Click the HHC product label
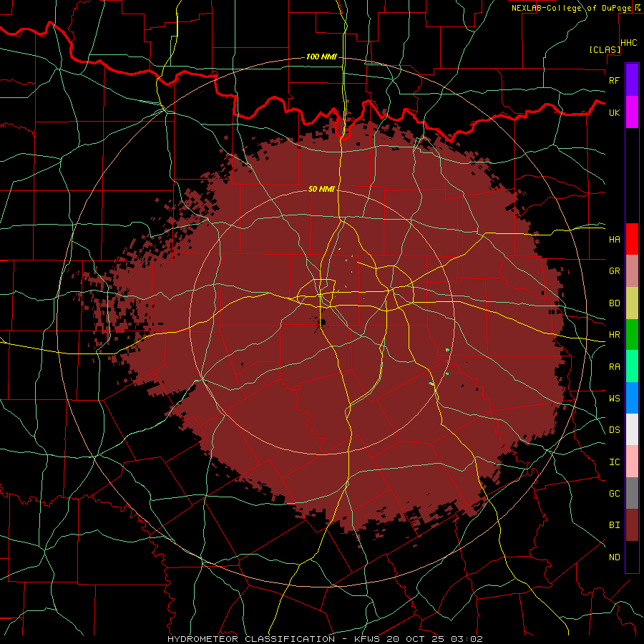Viewport: 644px width, 644px height. (x=629, y=43)
